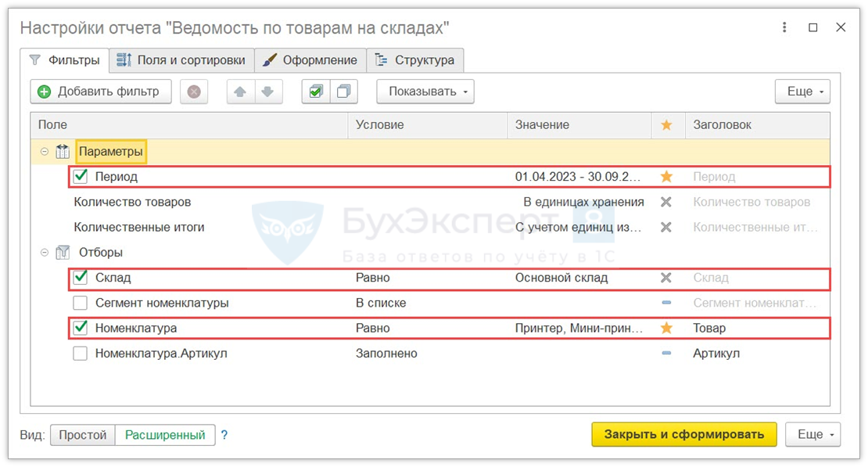Select the Отборы tree row
The width and height of the screenshot is (868, 467).
pos(430,253)
